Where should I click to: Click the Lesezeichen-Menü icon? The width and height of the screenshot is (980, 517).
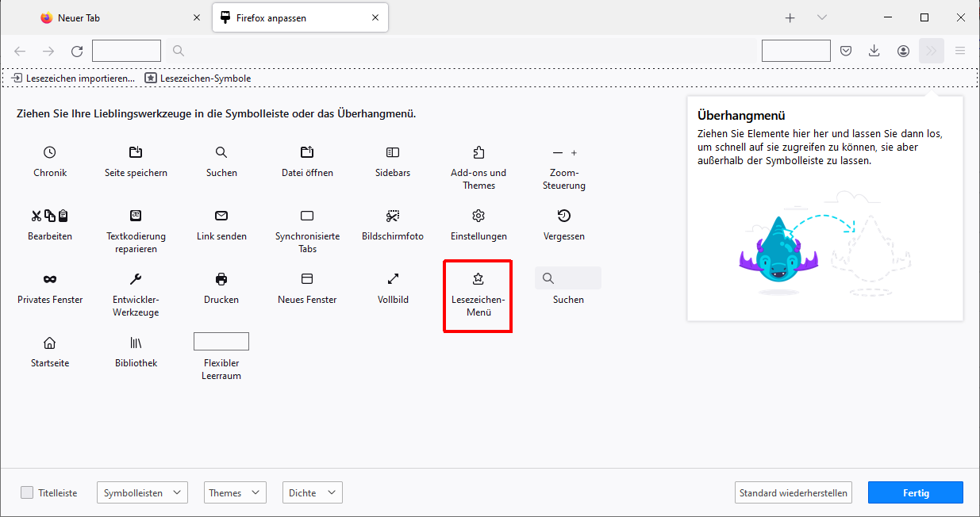[x=478, y=279]
